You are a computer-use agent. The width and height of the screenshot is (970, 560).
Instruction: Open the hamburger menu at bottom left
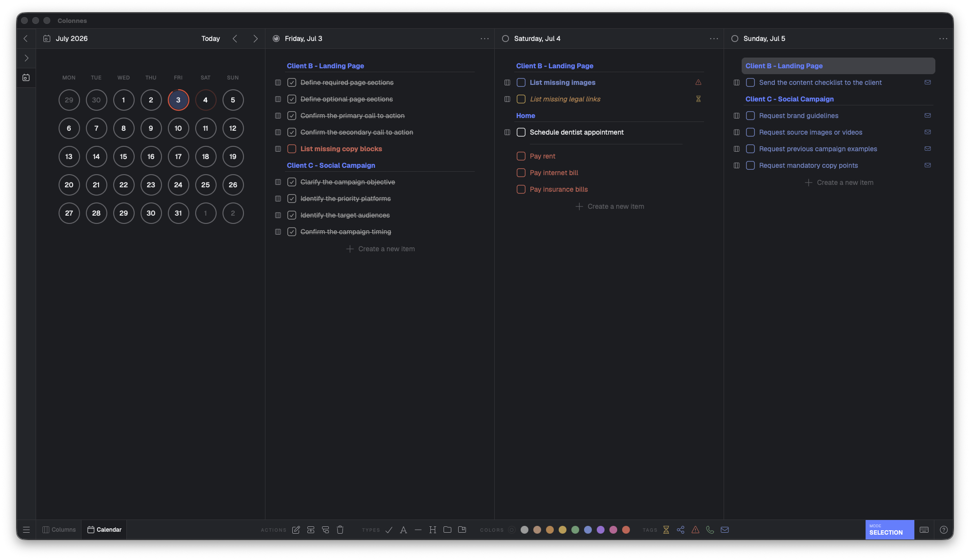click(x=26, y=530)
